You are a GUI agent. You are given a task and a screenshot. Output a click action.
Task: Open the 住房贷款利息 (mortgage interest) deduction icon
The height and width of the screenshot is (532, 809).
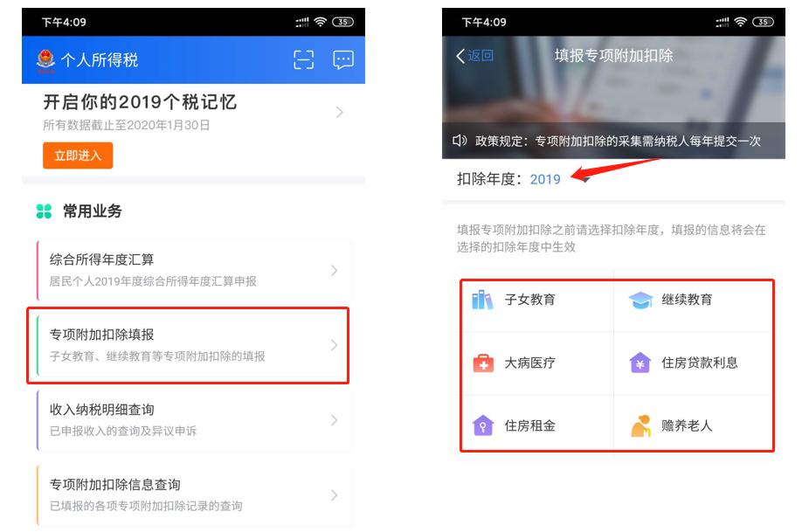(641, 363)
